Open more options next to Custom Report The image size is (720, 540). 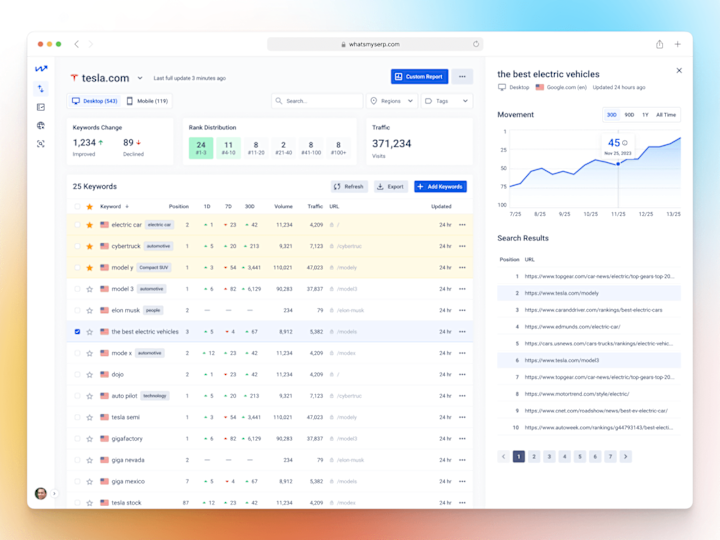(x=462, y=77)
